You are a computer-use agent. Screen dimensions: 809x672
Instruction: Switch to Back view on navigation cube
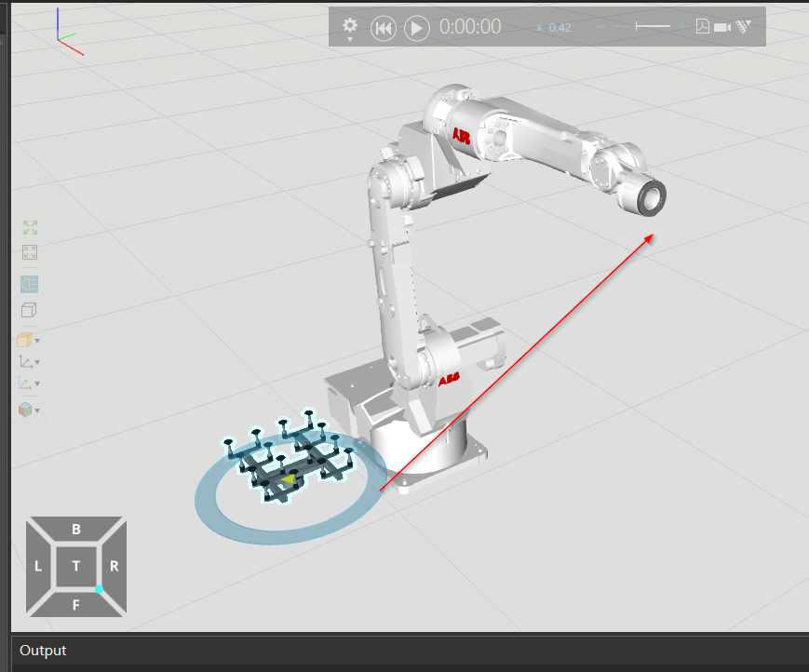tap(75, 530)
